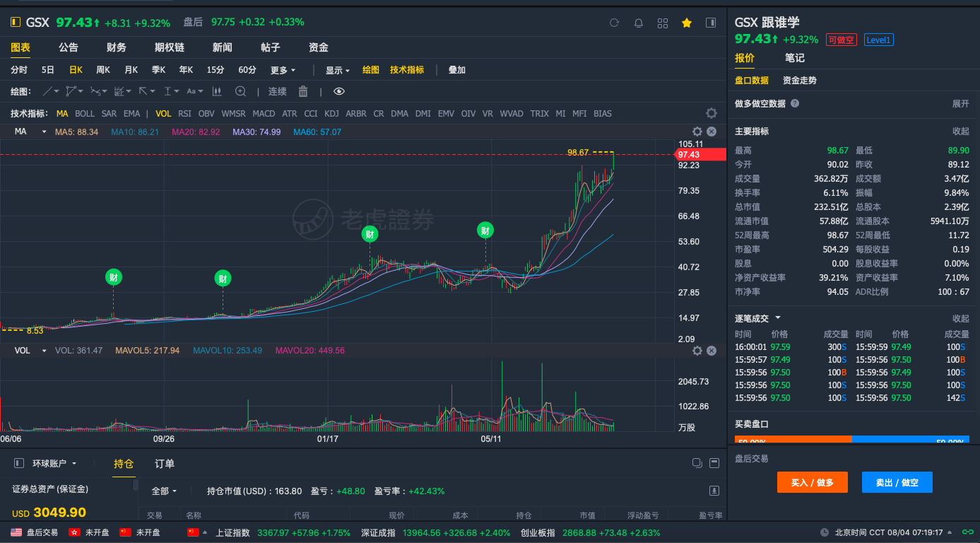Open the 订单 orders tab
Viewport: 980px width, 543px height.
[165, 464]
